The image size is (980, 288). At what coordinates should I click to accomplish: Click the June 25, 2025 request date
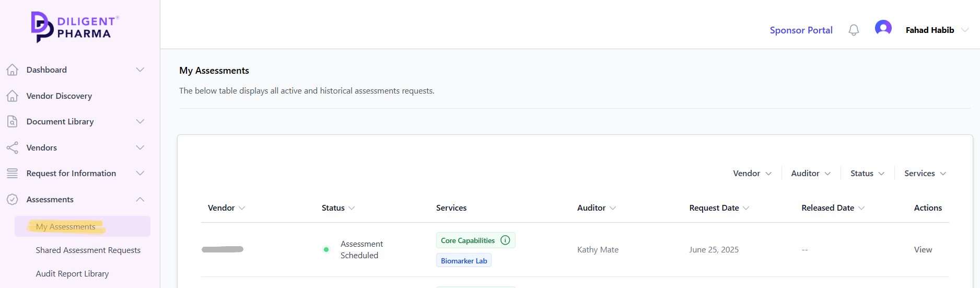pyautogui.click(x=714, y=250)
